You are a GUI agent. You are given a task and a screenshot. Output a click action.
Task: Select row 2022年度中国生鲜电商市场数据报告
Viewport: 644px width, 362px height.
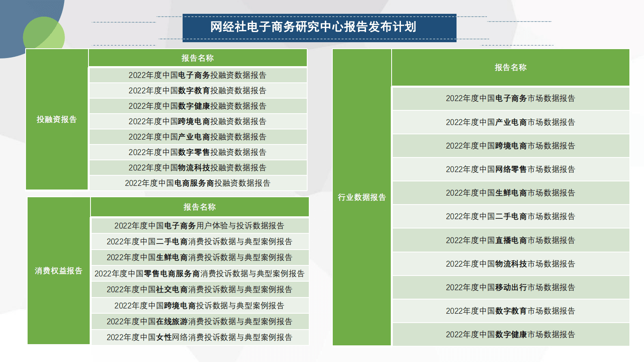[510, 193]
